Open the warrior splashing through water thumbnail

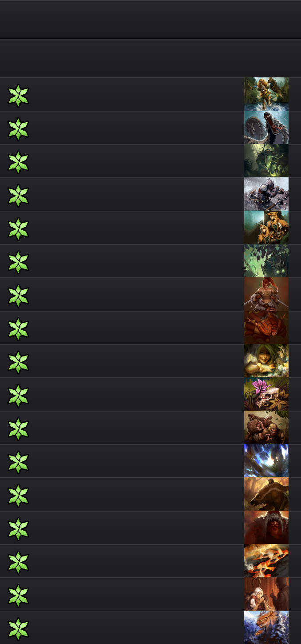266,94
